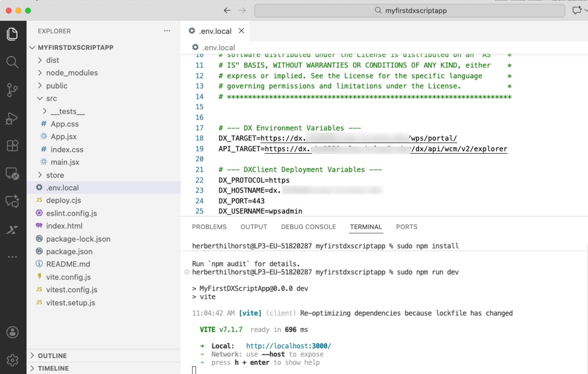Screen dimensions: 588x374
Task: Switch to the PROBLEMS tab
Action: [209, 227]
